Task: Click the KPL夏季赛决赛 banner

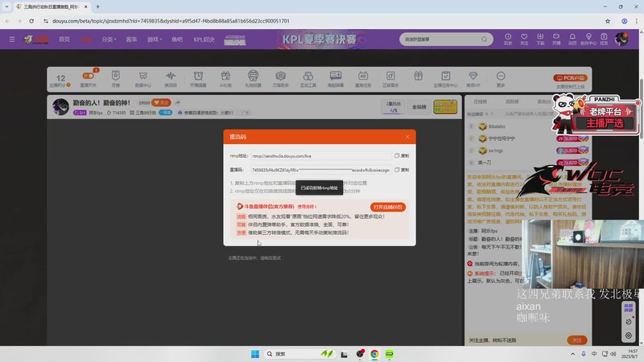Action: point(320,39)
